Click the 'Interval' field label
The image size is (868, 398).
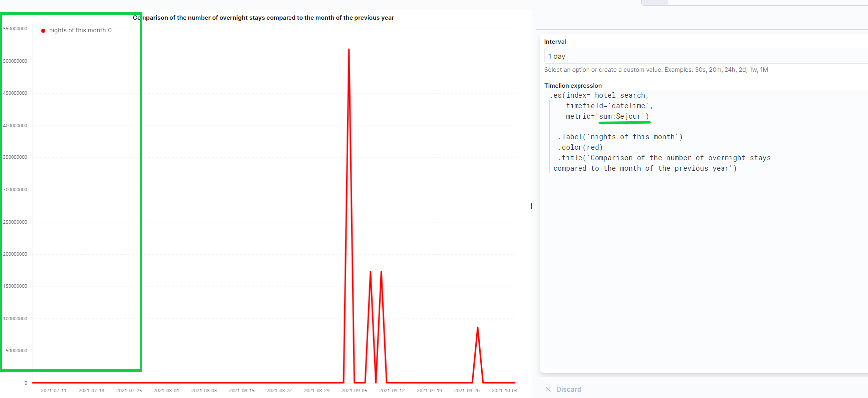pyautogui.click(x=555, y=42)
